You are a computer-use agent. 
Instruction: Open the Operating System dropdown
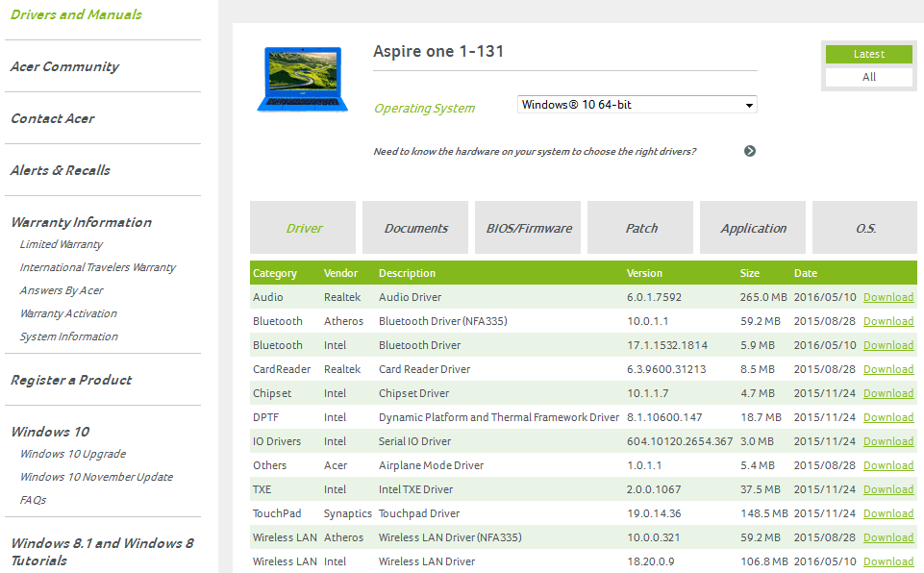pyautogui.click(x=637, y=105)
